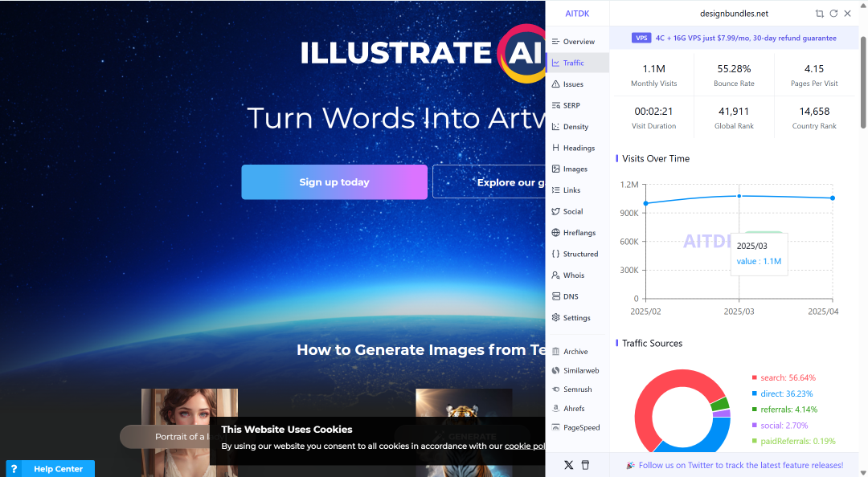Viewport: 868px width, 477px height.
Task: Open the DNS server icon
Action: pos(555,296)
